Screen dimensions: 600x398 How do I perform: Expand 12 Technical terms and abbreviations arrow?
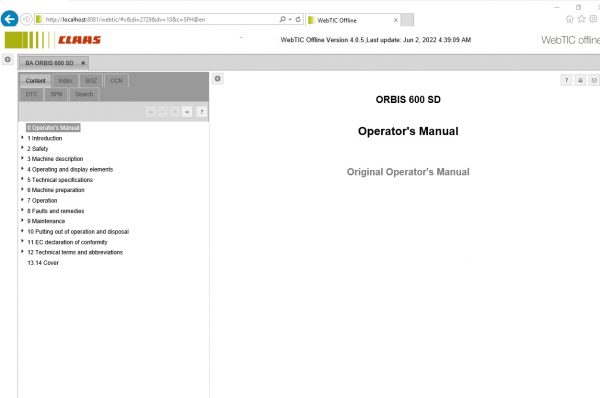point(22,251)
